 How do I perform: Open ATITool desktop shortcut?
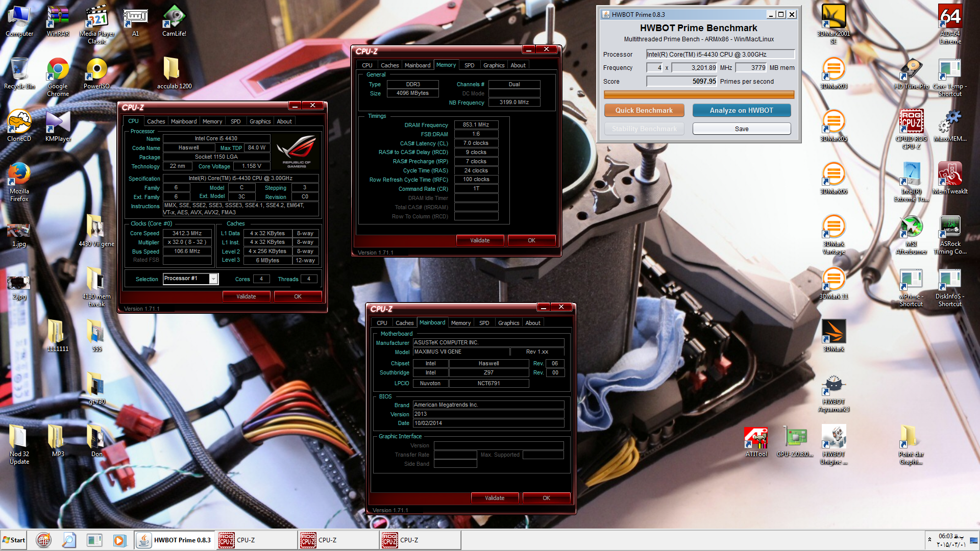[756, 441]
